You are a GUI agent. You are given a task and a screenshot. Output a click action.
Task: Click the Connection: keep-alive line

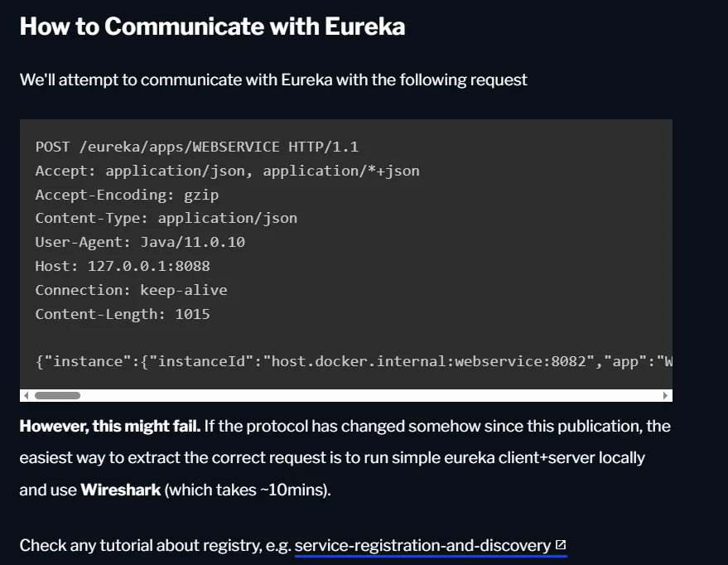pyautogui.click(x=131, y=290)
